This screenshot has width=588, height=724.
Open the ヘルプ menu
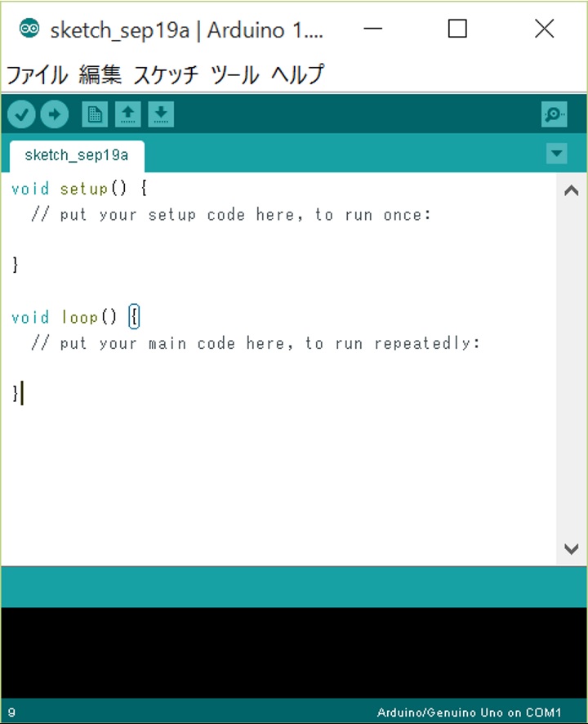(298, 75)
